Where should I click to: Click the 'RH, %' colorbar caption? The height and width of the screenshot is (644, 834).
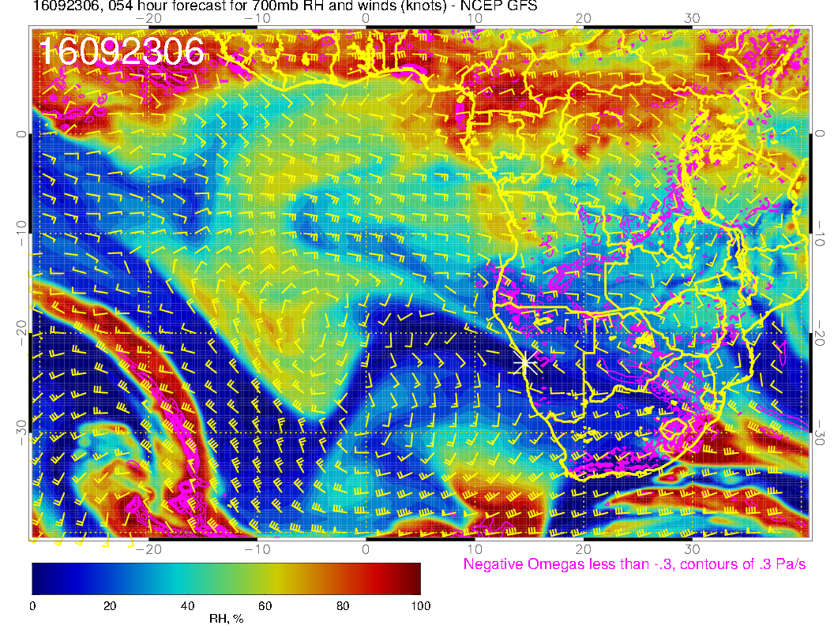[x=226, y=619]
